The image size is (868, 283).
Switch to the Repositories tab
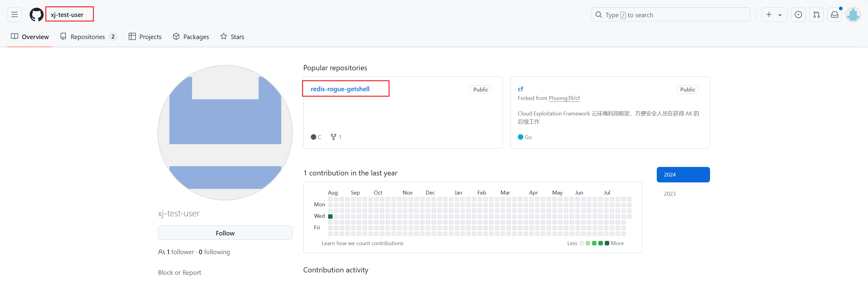coord(87,37)
